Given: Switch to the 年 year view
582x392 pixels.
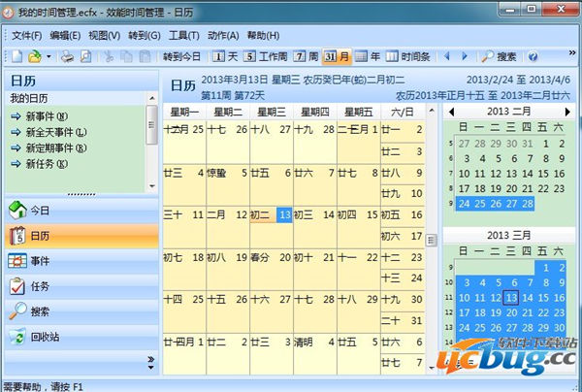Looking at the screenshot, I should [367, 57].
